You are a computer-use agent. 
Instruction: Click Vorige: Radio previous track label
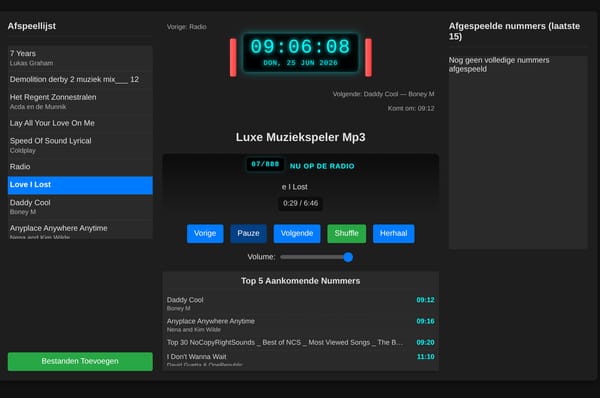pyautogui.click(x=186, y=27)
